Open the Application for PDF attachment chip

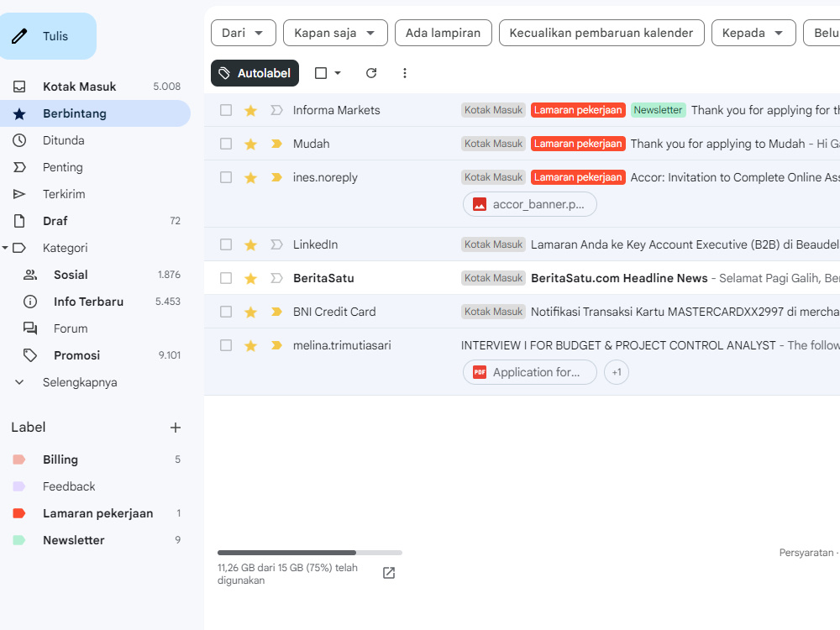pos(530,372)
